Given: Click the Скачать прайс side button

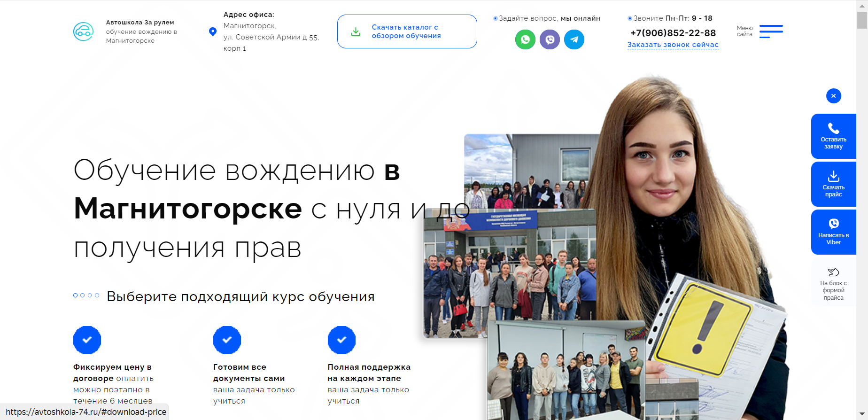Looking at the screenshot, I should pos(833,184).
